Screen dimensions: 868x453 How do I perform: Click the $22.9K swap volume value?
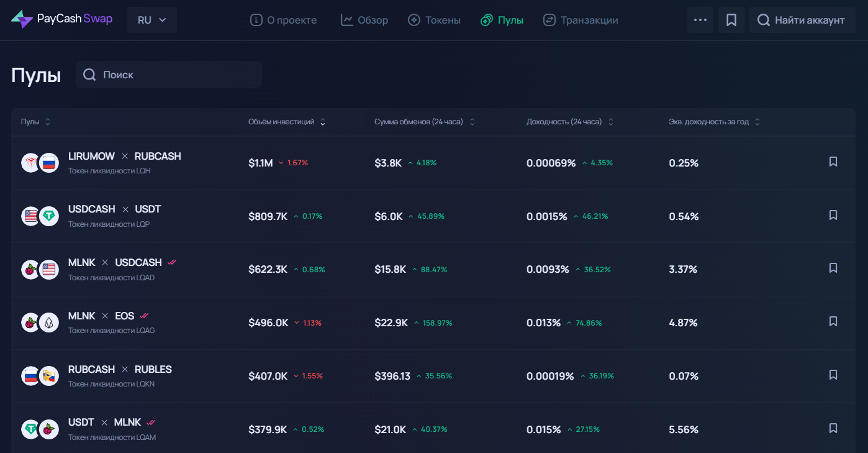click(391, 323)
